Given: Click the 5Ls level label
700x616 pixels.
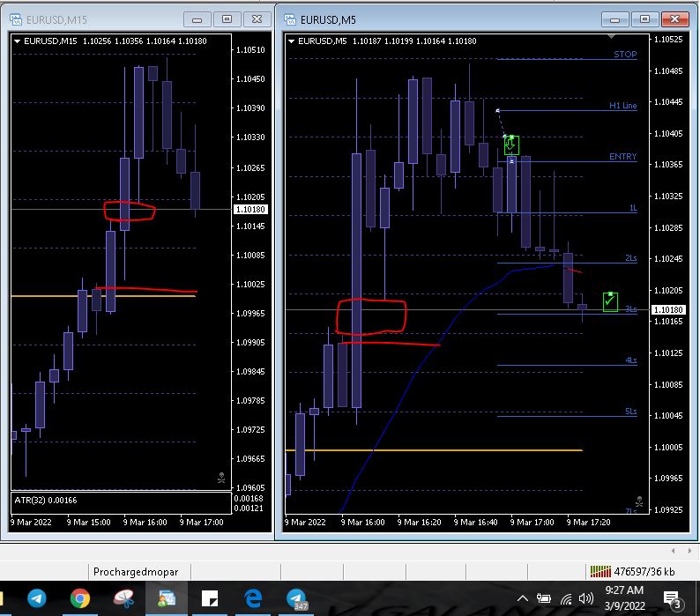Looking at the screenshot, I should tap(631, 412).
